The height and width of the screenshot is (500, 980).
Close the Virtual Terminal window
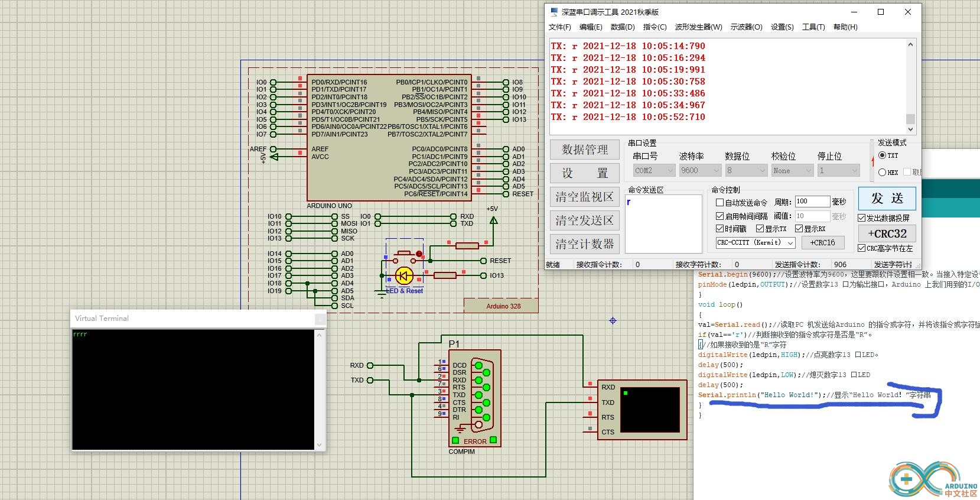(320, 319)
